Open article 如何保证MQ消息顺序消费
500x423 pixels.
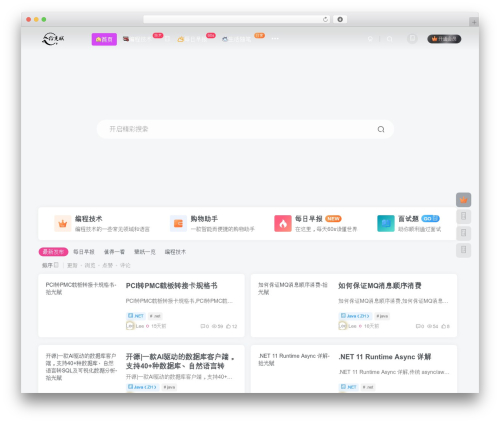[x=380, y=286]
